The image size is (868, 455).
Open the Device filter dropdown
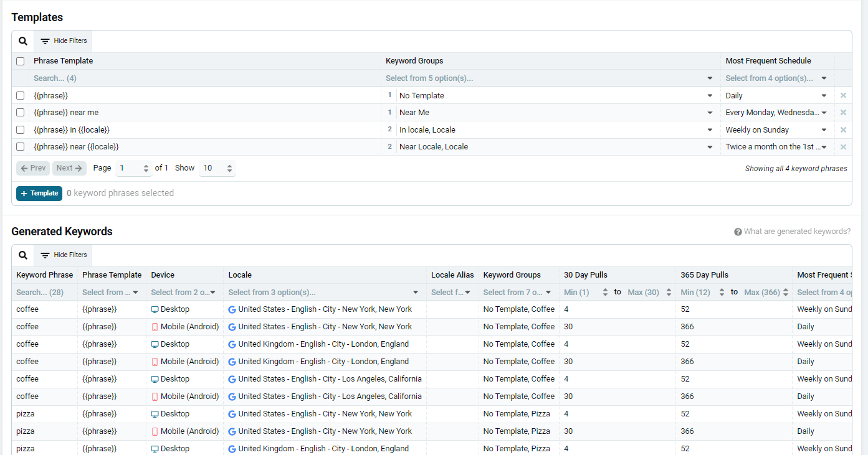click(x=184, y=293)
